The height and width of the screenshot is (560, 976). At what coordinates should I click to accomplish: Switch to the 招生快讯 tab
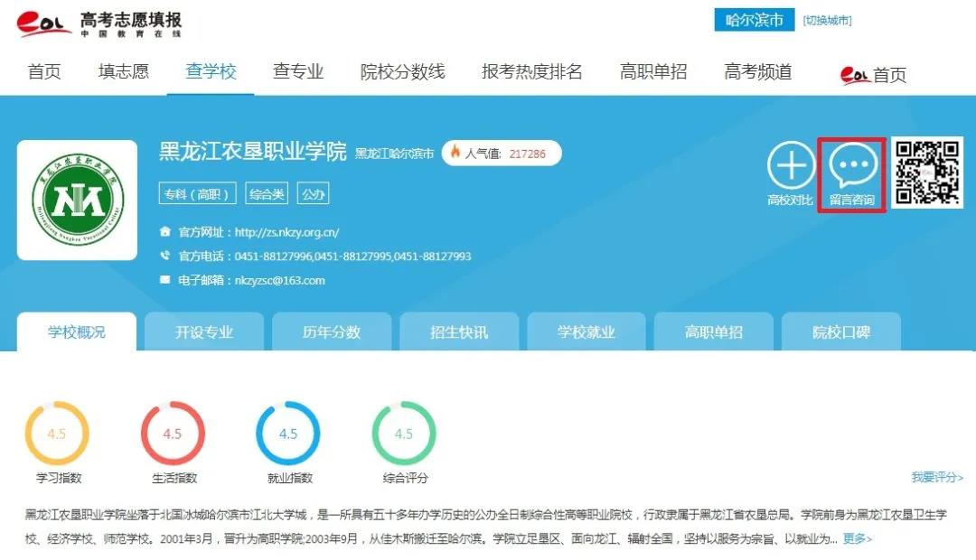tap(459, 331)
